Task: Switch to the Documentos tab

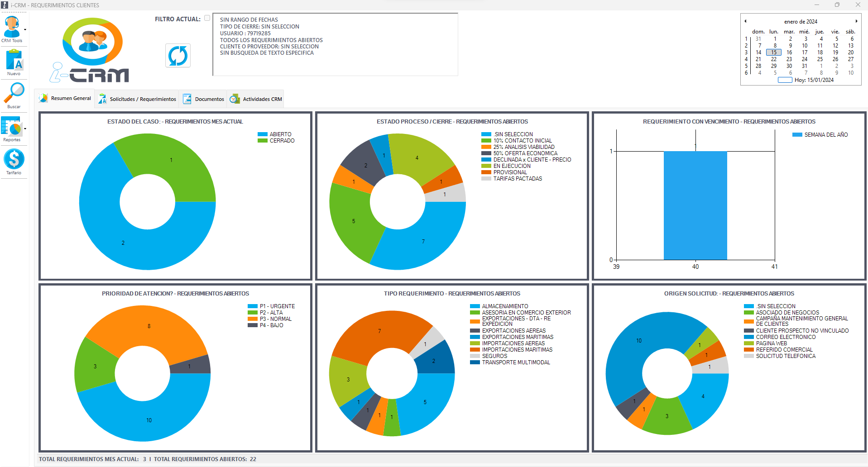Action: click(x=209, y=99)
